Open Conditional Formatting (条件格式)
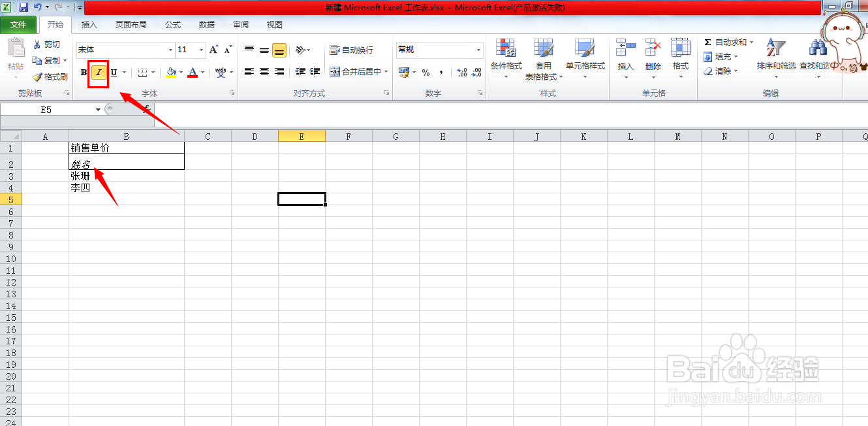 click(x=506, y=59)
